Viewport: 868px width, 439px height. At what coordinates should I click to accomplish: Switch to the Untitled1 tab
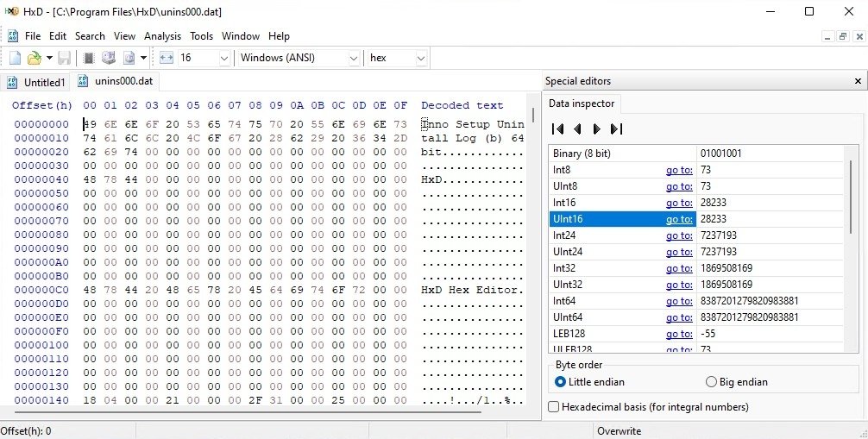click(36, 83)
